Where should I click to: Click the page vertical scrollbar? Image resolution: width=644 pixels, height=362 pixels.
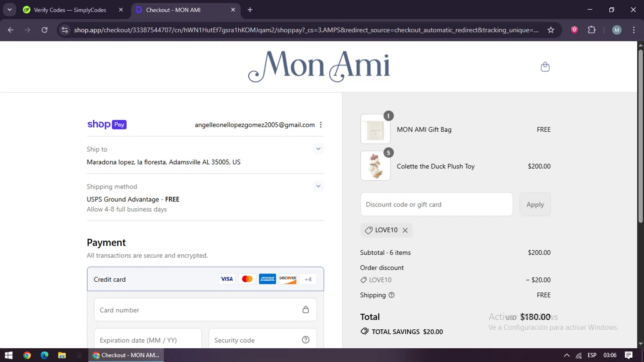641,136
